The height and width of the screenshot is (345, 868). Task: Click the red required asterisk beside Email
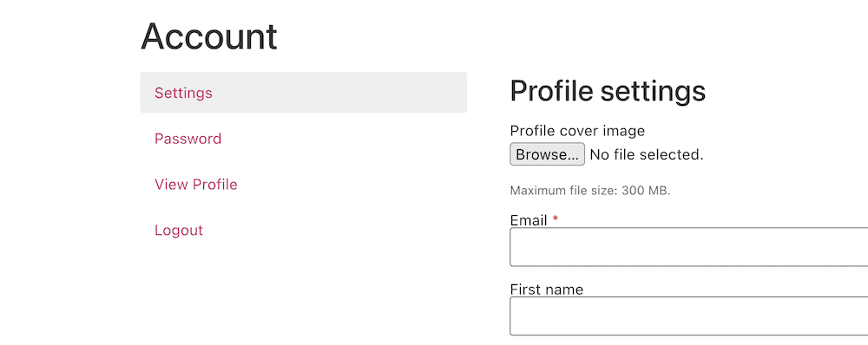tap(556, 219)
